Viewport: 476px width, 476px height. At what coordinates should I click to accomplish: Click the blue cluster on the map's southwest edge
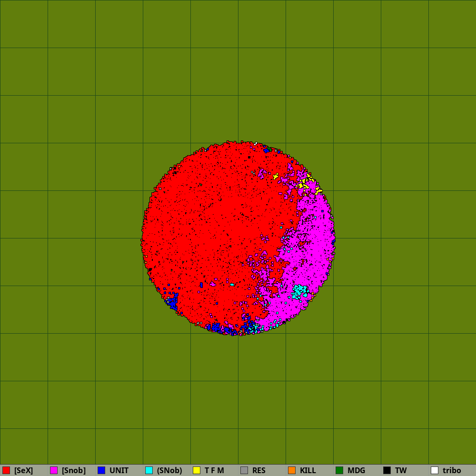tap(172, 301)
